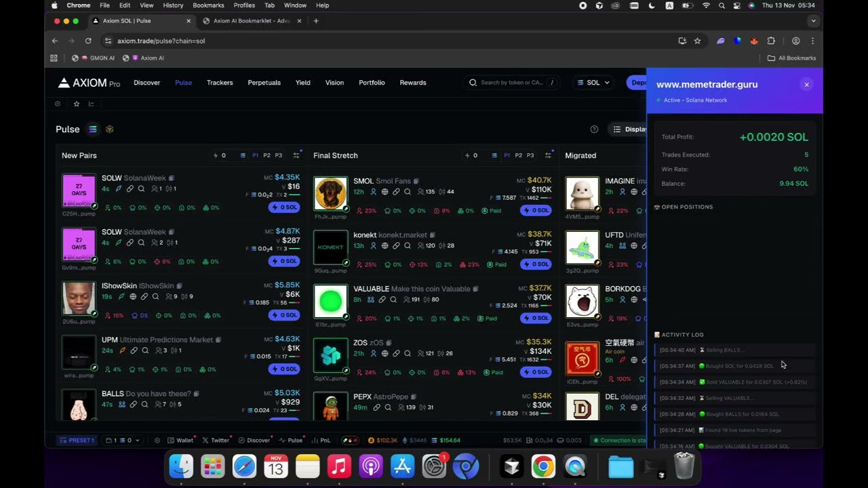
Task: Open System Settings from the Dock
Action: (x=434, y=466)
